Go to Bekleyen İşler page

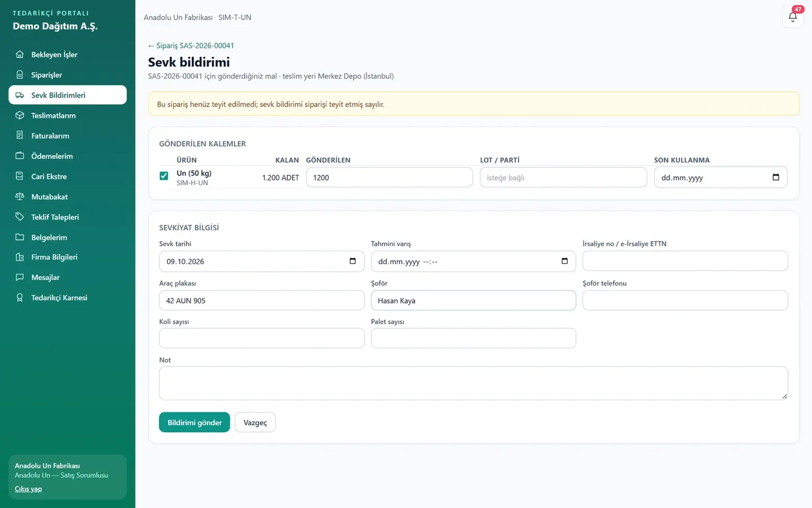coord(68,54)
